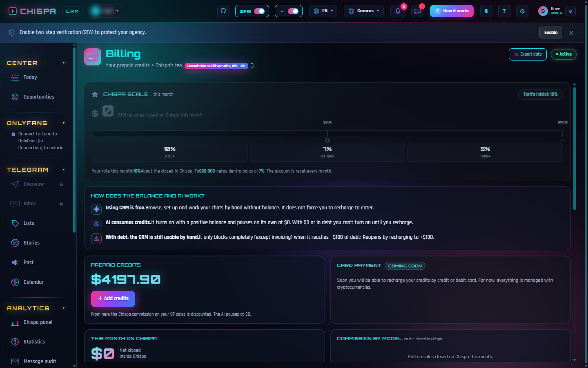This screenshot has width=588, height=368.
Task: Click the shield icon in the 2FA banner
Action: pos(11,32)
